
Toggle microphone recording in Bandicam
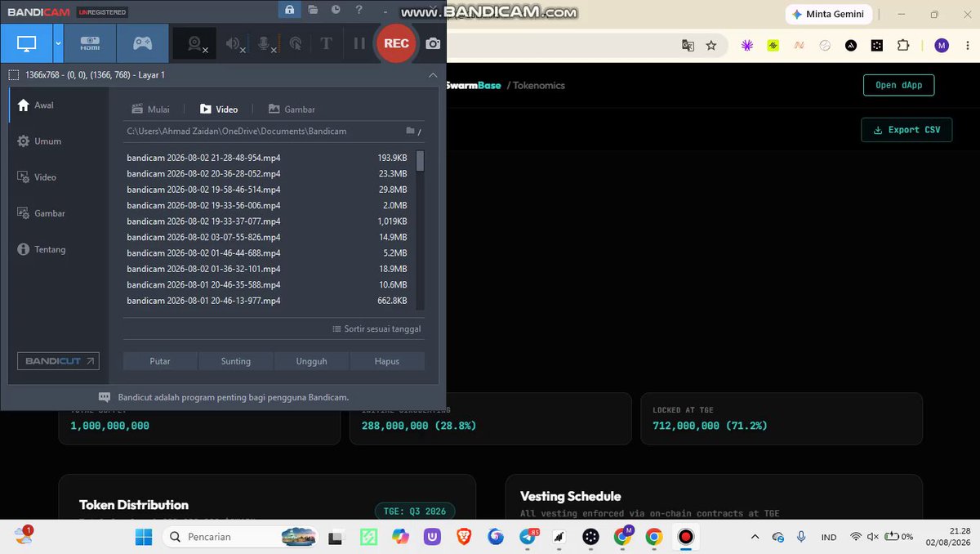[x=266, y=44]
